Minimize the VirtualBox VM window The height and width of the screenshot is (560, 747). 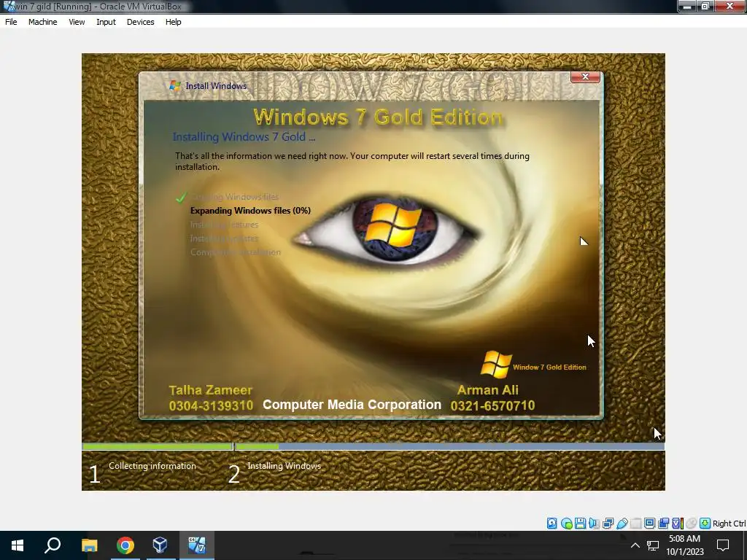(x=687, y=6)
